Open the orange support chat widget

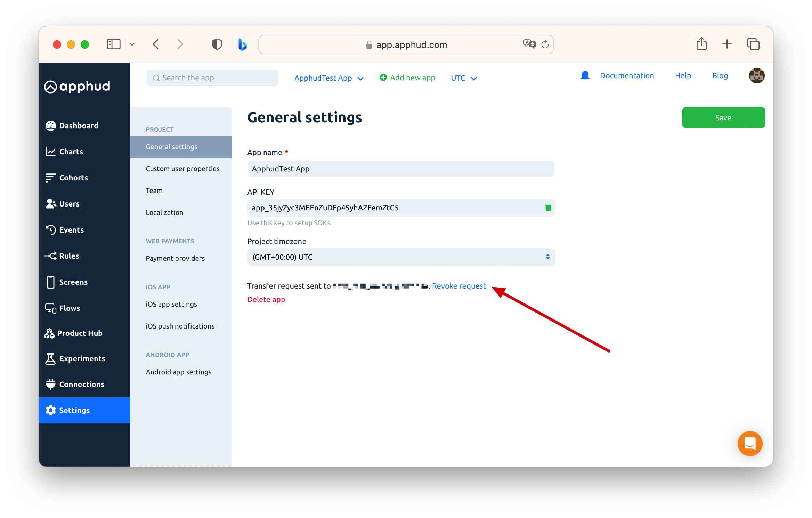pos(750,443)
